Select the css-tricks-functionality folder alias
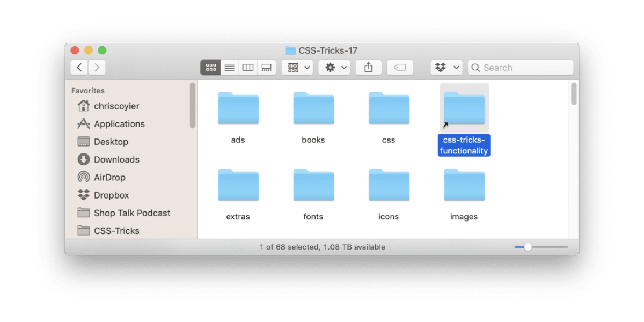644x322 pixels. coord(464,110)
